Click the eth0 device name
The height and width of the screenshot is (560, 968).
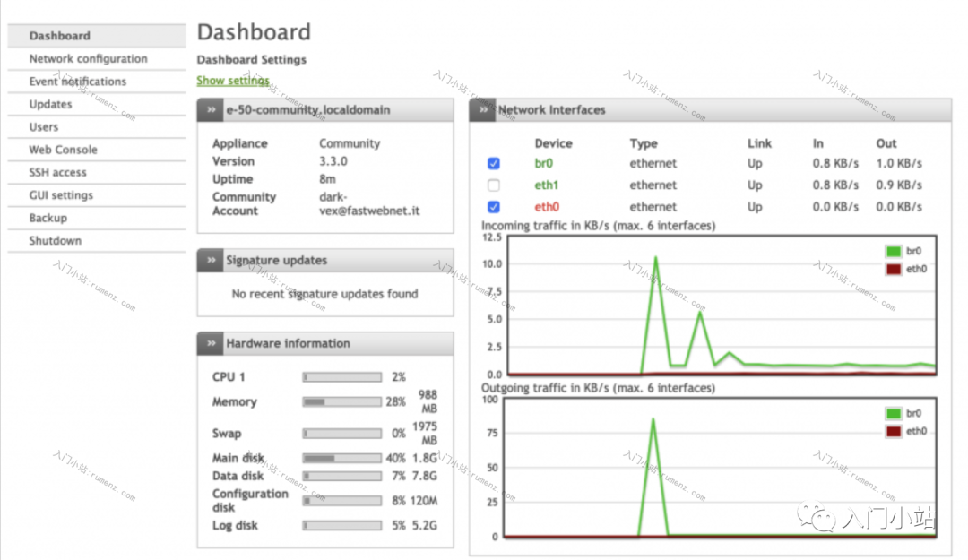547,207
